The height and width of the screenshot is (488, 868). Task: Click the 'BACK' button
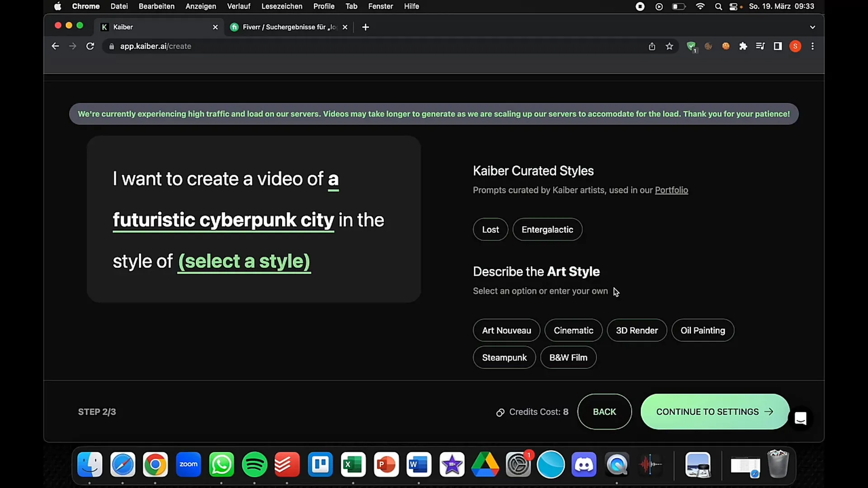tap(604, 412)
